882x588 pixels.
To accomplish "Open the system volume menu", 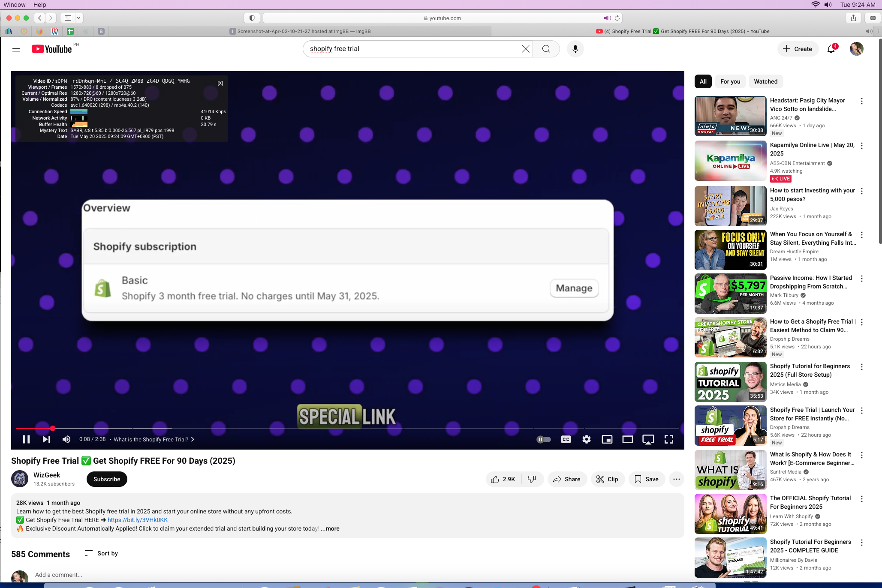I will 828,5.
